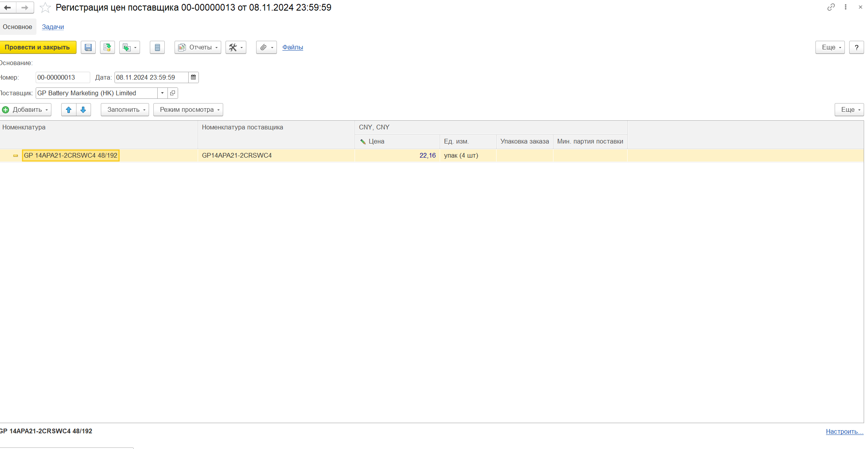Image resolution: width=868 pixels, height=449 pixels.
Task: Open document structure list icon
Action: [157, 47]
